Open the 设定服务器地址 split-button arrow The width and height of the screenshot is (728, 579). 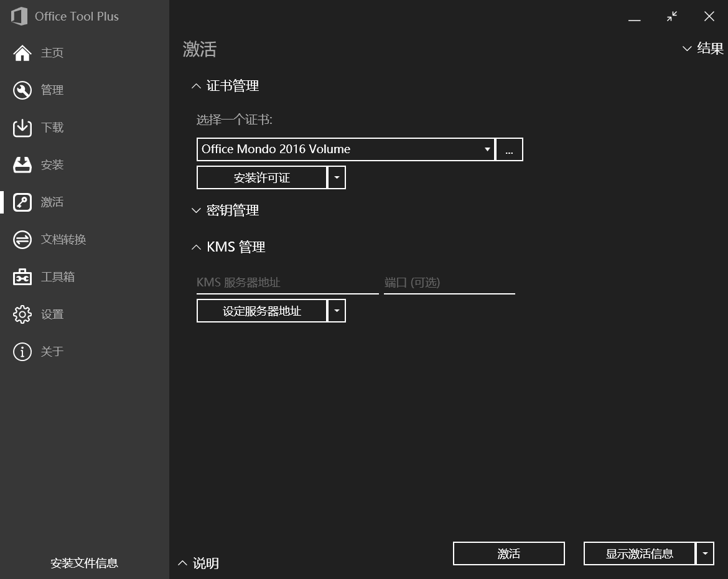[337, 311]
